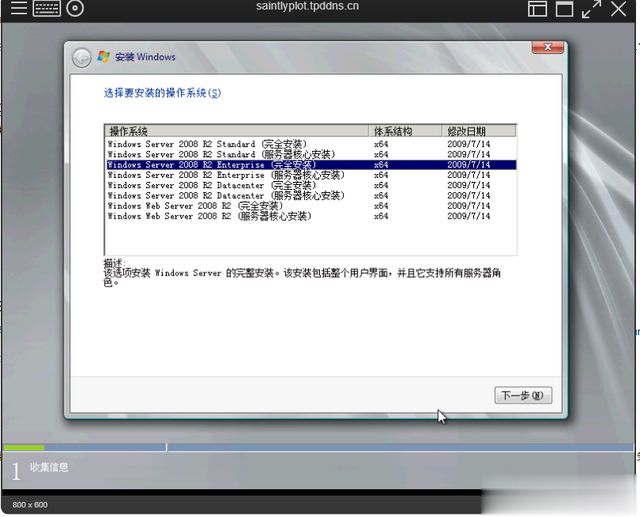Select Windows Server 2008 R2 Standard (完全安装)
The width and height of the screenshot is (640, 517).
[x=311, y=144]
